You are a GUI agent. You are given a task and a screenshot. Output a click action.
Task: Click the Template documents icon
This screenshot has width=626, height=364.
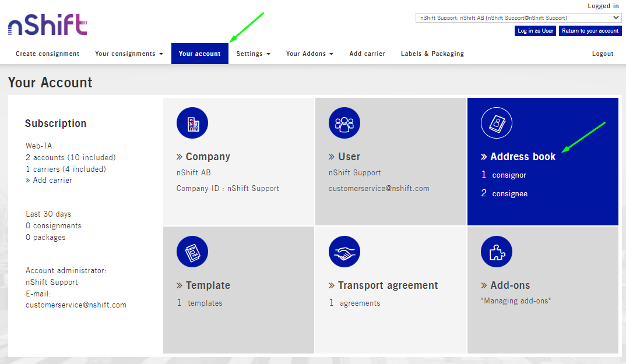[x=192, y=252]
